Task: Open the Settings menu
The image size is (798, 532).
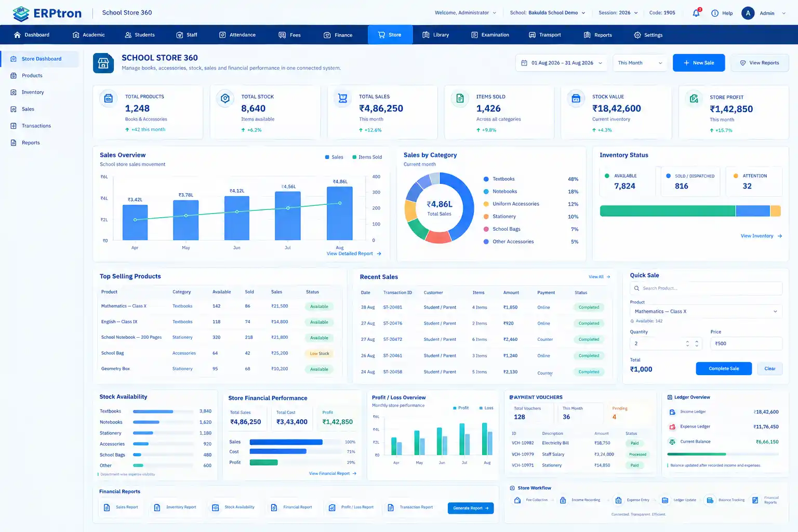Action: click(648, 35)
